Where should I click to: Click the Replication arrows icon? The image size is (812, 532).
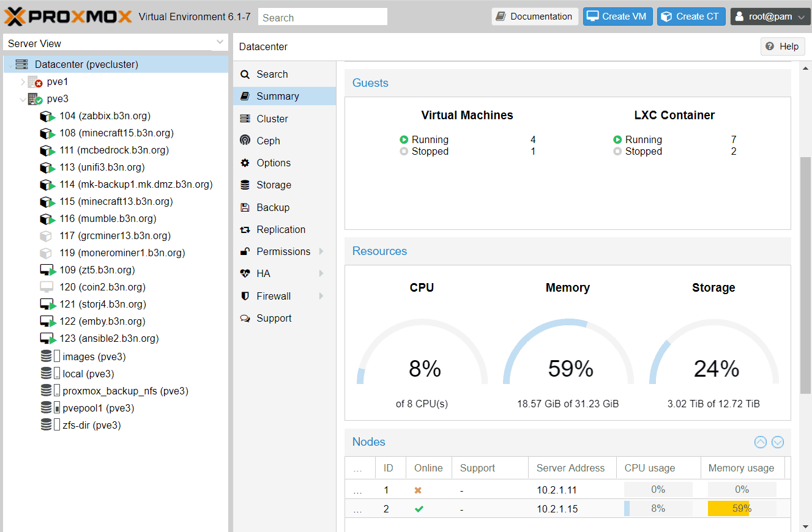pos(245,229)
